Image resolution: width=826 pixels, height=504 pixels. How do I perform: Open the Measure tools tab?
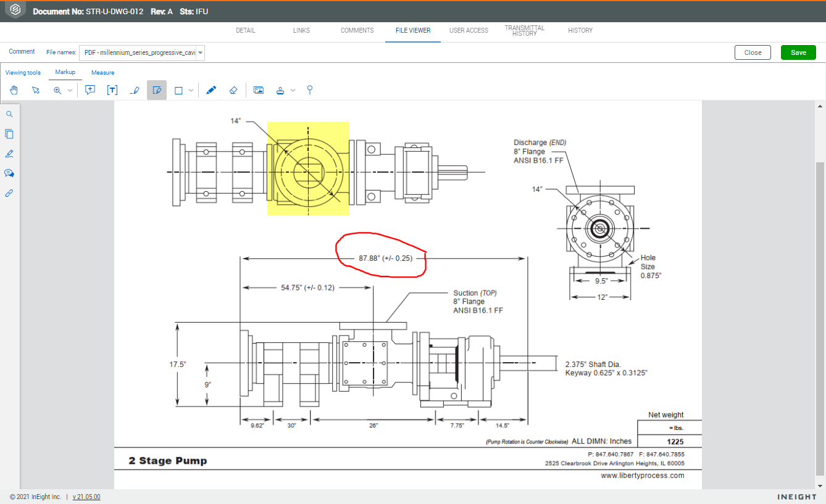click(x=102, y=73)
